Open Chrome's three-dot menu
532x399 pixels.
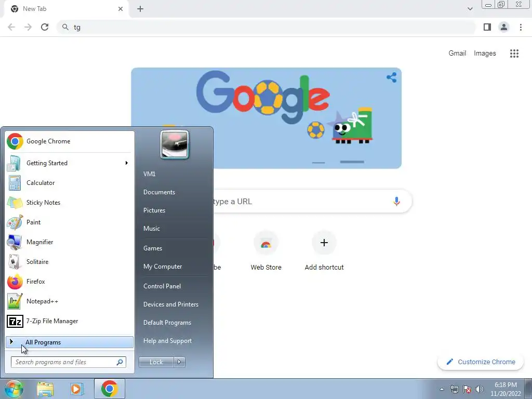pos(521,27)
